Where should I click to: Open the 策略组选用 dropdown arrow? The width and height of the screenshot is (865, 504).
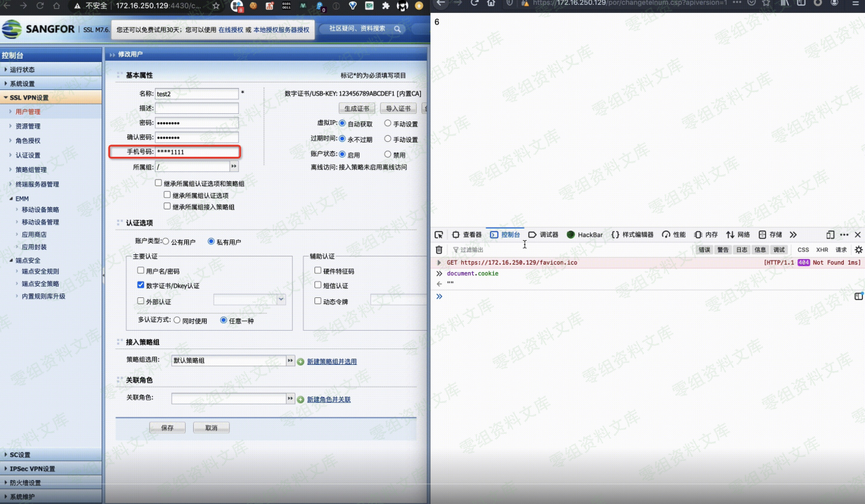click(291, 361)
